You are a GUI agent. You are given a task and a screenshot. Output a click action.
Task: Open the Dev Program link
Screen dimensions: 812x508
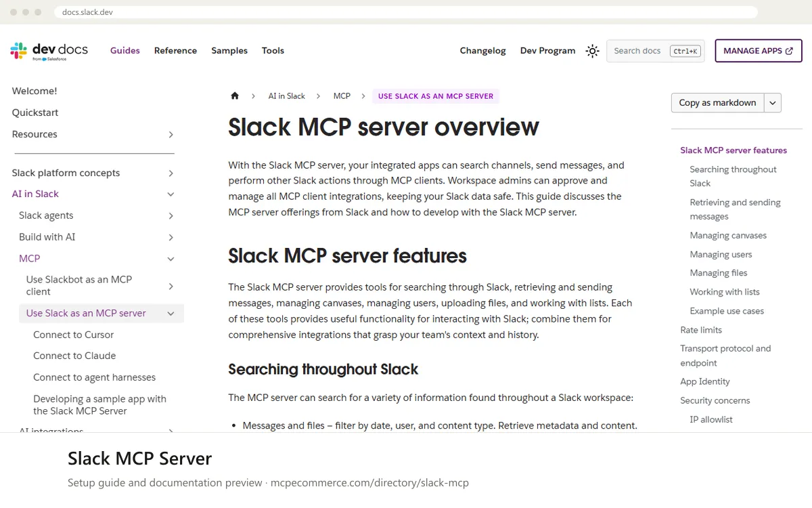(x=547, y=51)
